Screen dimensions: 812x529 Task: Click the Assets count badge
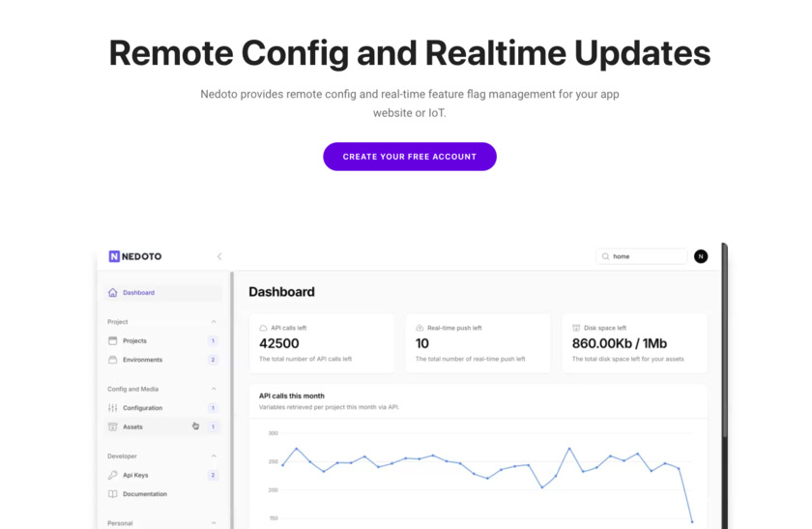pos(213,426)
